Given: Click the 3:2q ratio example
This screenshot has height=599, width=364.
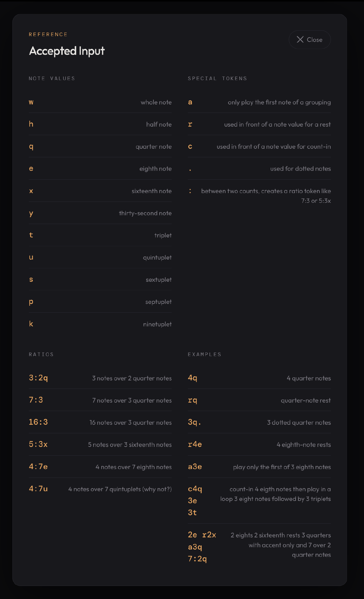Looking at the screenshot, I should click(x=38, y=378).
